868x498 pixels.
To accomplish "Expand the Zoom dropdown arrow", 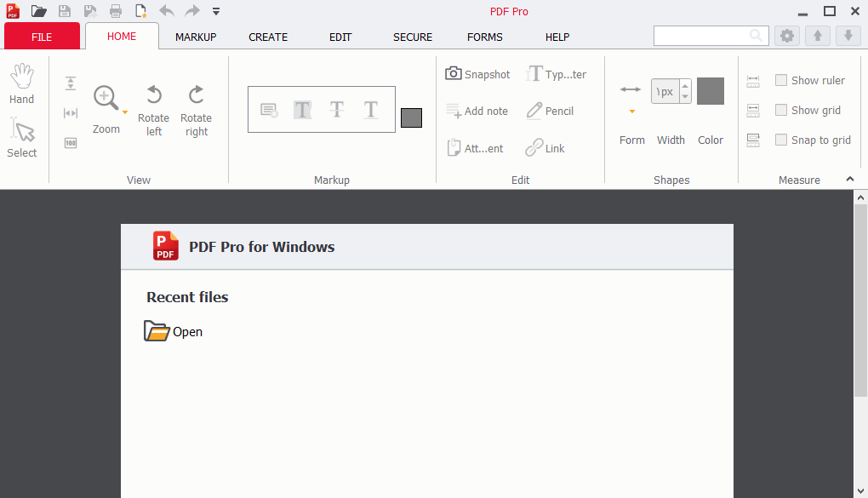I will 125,112.
